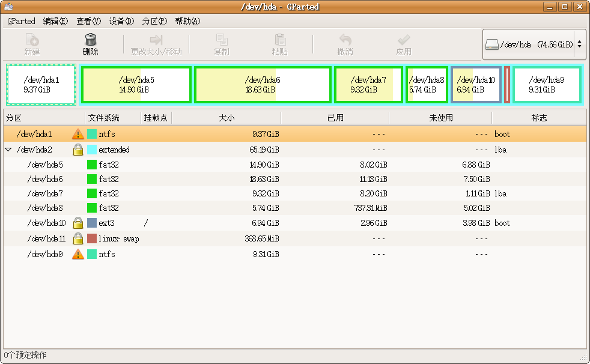
Task: Click the 已用 column header
Action: click(x=335, y=118)
